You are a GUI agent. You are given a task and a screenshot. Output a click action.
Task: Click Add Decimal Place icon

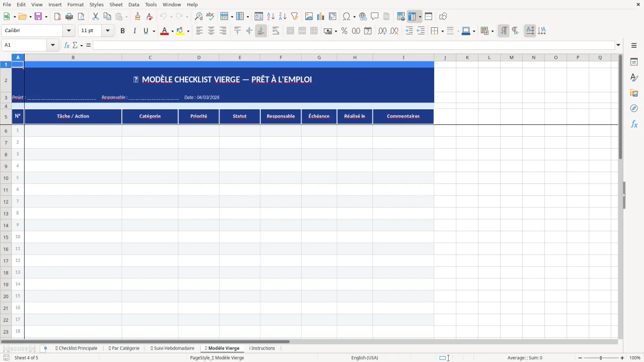tap(382, 31)
